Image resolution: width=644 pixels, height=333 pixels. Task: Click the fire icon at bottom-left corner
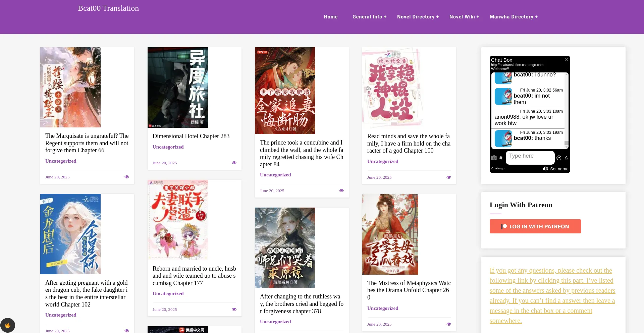point(7,325)
